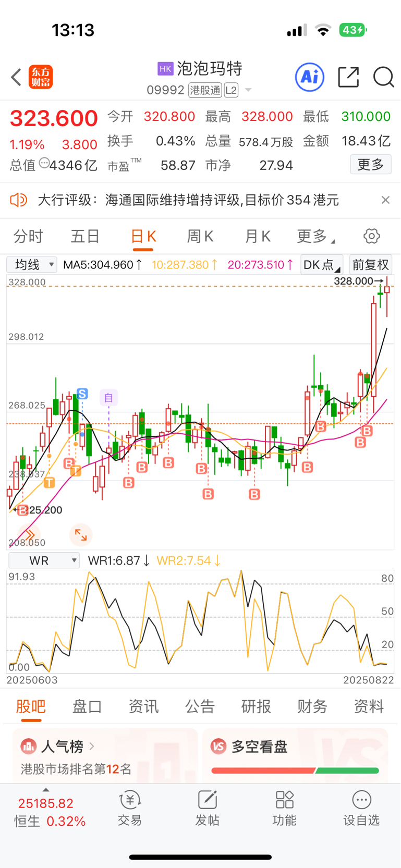Open the 海通国际 rating headline
Screen dimensions: 401x868
click(188, 200)
